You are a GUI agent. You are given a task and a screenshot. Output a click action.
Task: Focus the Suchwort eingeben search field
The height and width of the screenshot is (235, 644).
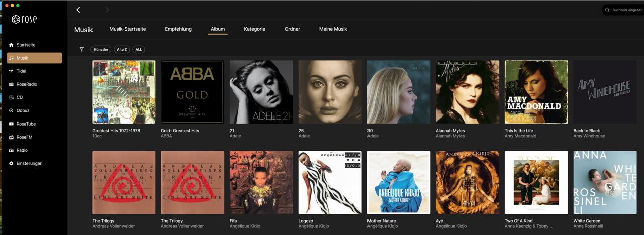623,10
